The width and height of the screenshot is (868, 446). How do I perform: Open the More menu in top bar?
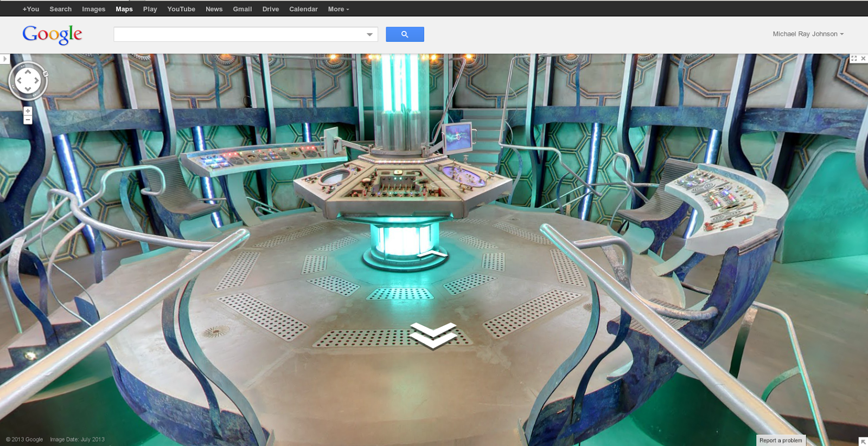pos(339,9)
